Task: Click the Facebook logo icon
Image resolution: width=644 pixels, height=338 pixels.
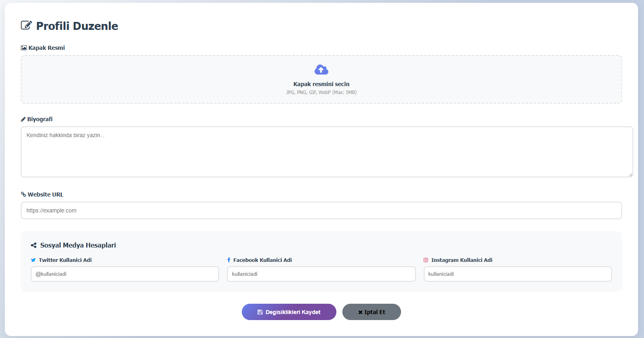Action: point(229,260)
